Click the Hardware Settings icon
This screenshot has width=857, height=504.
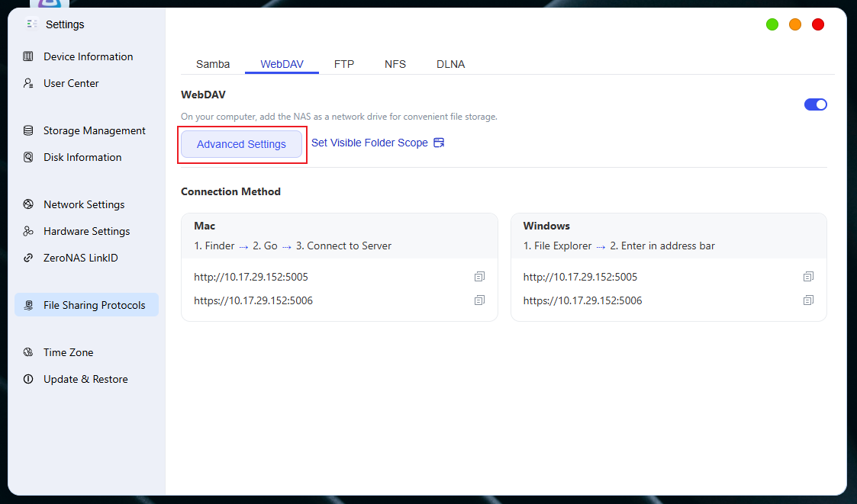click(x=28, y=231)
